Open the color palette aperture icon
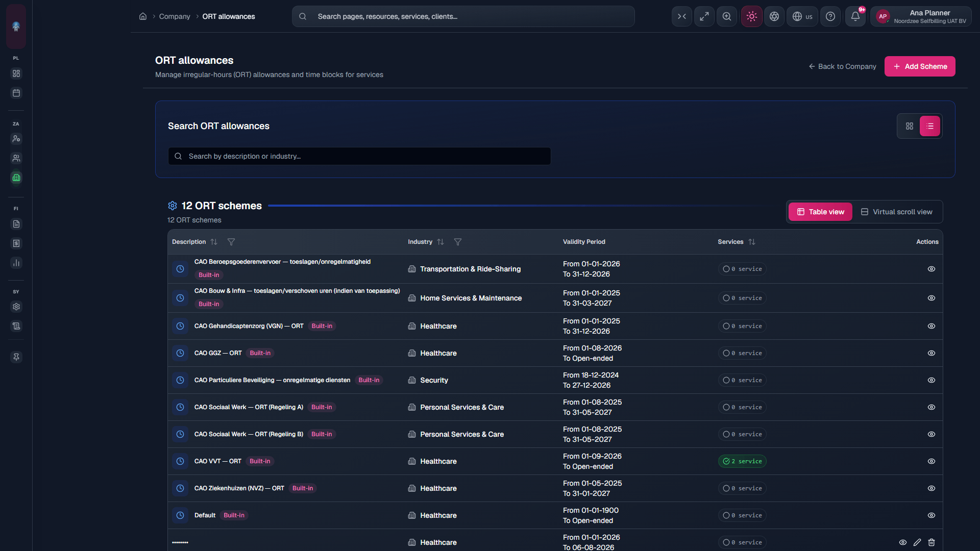This screenshot has width=980, height=551. (x=774, y=16)
